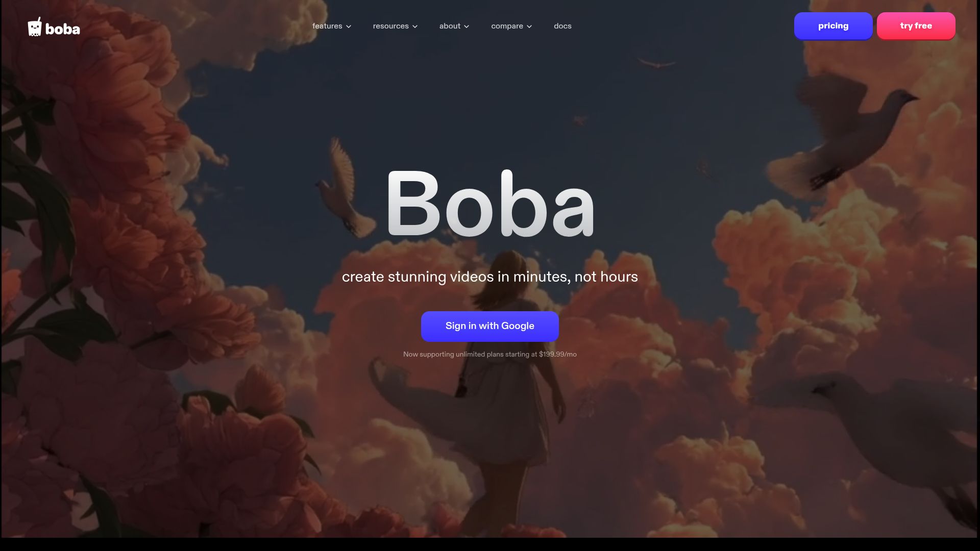Viewport: 980px width, 551px height.
Task: Click the large Boba hero heading
Action: (490, 204)
